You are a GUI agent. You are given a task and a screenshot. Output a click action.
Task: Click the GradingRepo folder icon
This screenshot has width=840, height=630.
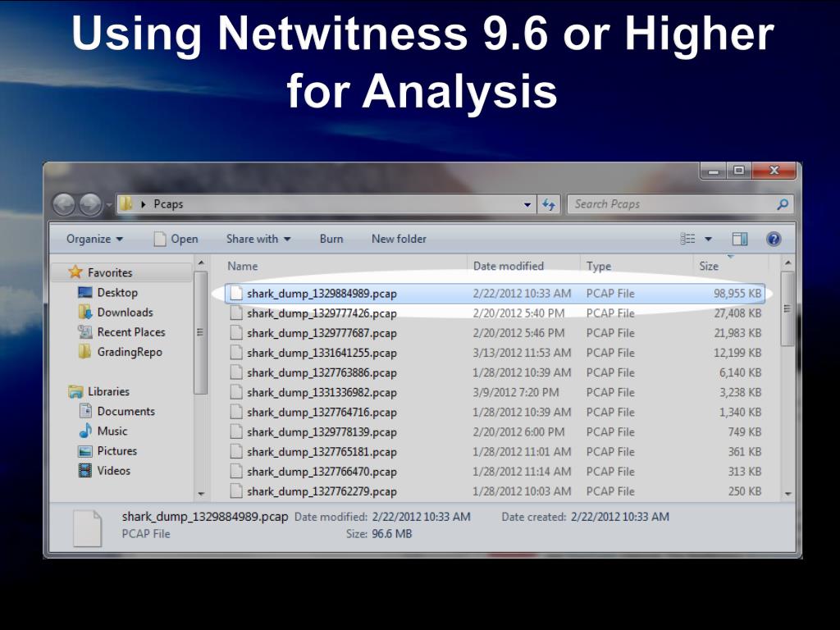point(84,352)
